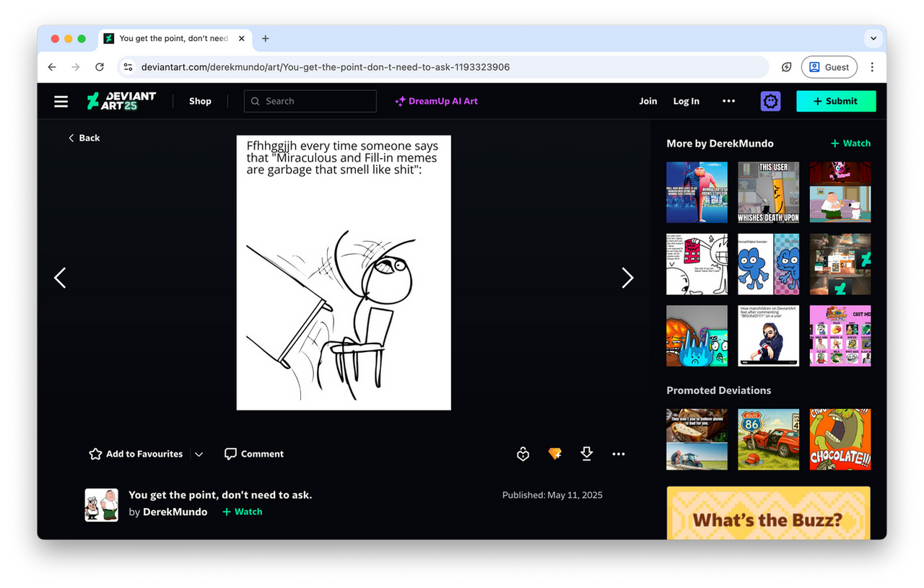Open the bread and tractor promoted deviation
The width and height of the screenshot is (924, 588).
(697, 439)
